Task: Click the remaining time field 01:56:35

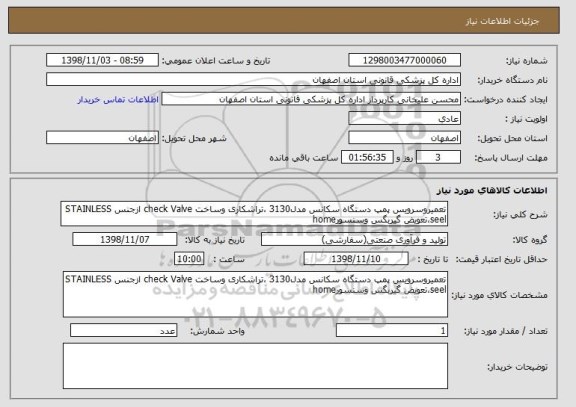Action: [x=367, y=158]
